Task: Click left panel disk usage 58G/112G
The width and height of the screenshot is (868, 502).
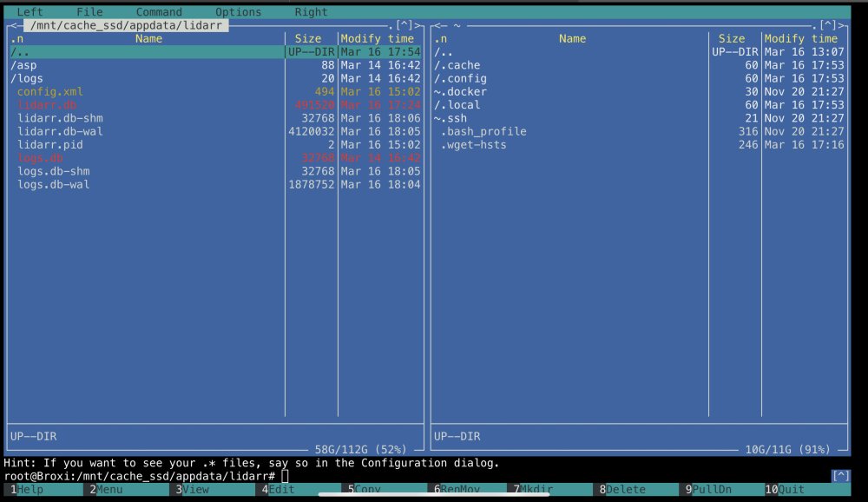Action: [x=360, y=449]
